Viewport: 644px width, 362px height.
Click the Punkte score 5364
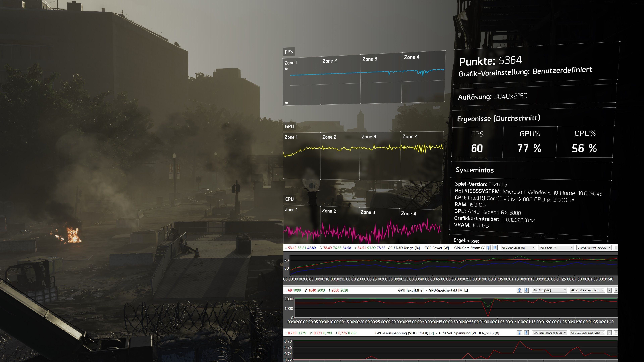510,60
